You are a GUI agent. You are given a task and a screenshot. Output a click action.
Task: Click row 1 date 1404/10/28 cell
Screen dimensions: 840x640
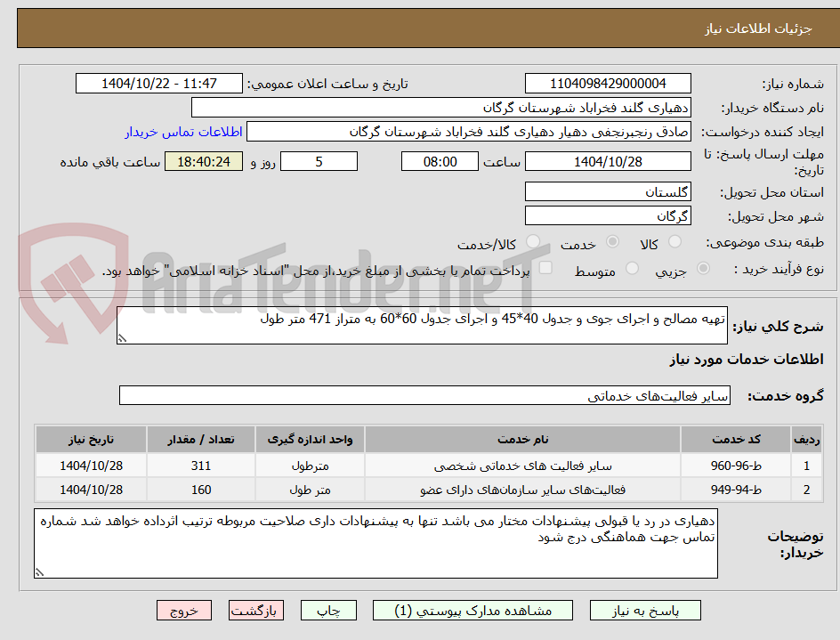click(x=91, y=466)
